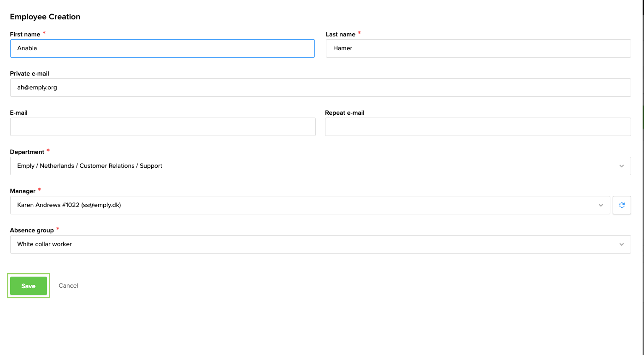This screenshot has height=355, width=644.
Task: Select the Last name field containing Hamer
Action: pyautogui.click(x=478, y=48)
